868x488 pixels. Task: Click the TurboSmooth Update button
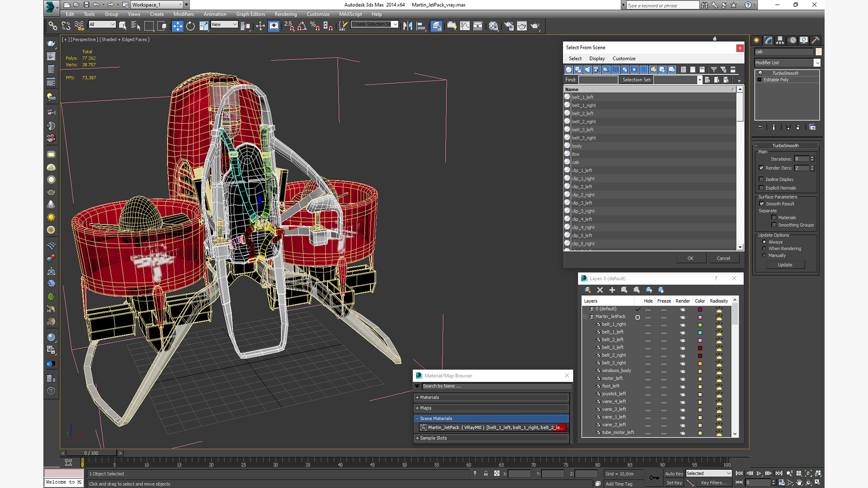click(785, 265)
